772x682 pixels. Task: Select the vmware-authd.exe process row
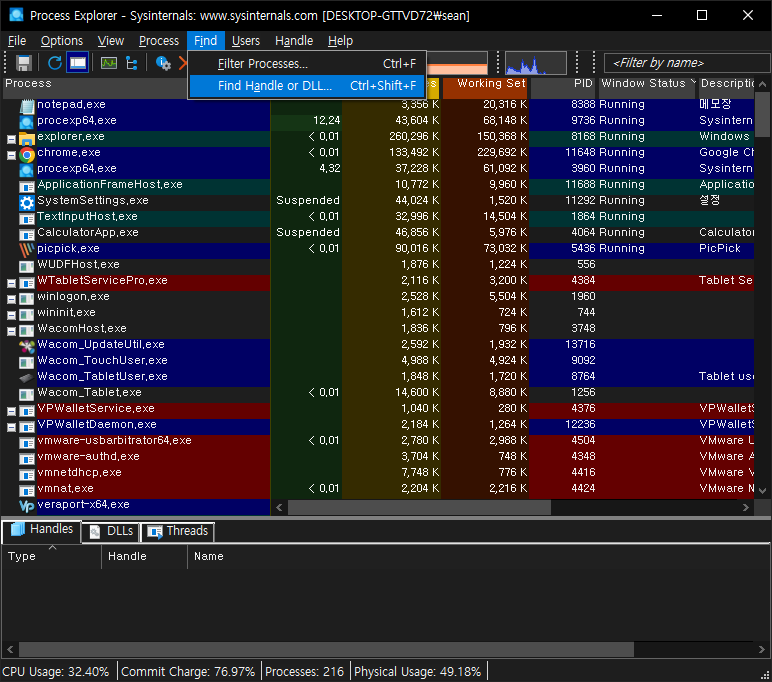[378, 456]
